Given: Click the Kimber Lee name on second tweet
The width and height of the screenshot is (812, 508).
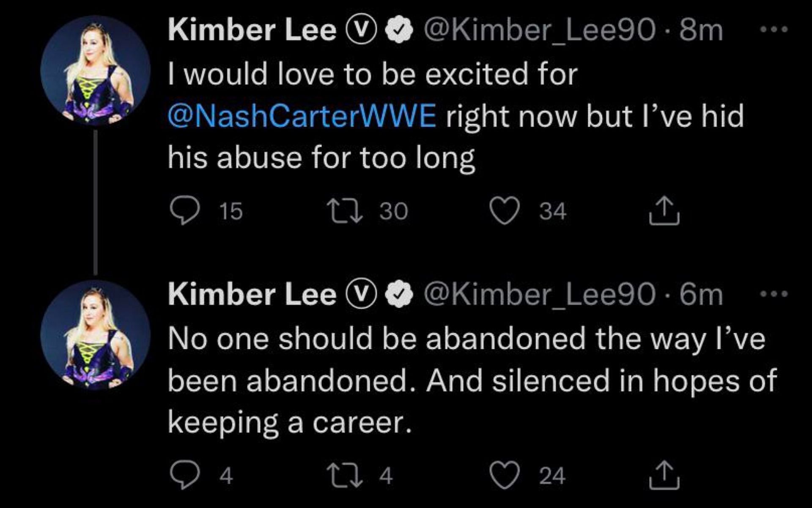Looking at the screenshot, I should pyautogui.click(x=252, y=294).
